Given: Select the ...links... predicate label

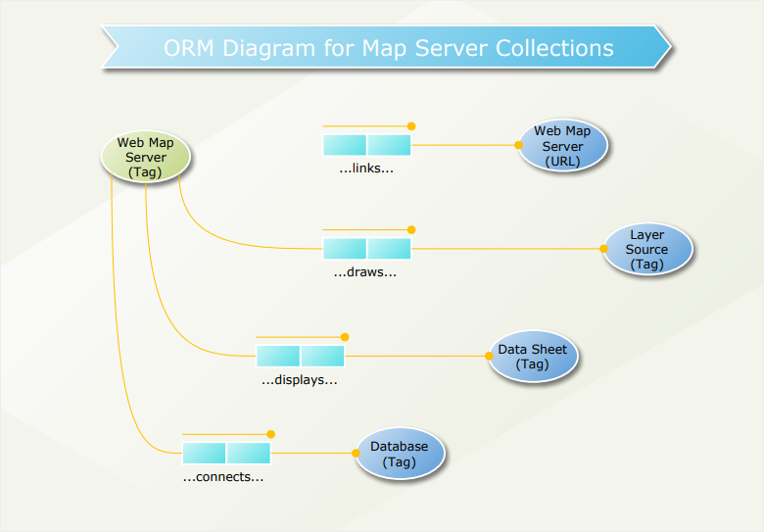Looking at the screenshot, I should 366,169.
